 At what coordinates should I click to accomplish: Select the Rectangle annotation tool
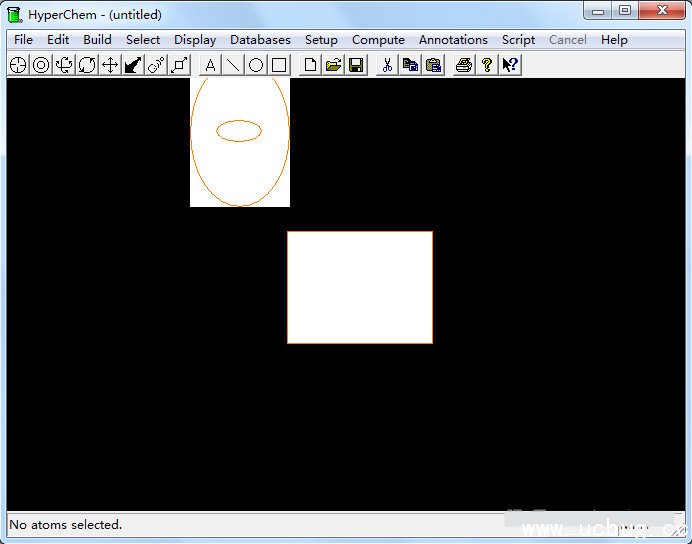click(279, 65)
